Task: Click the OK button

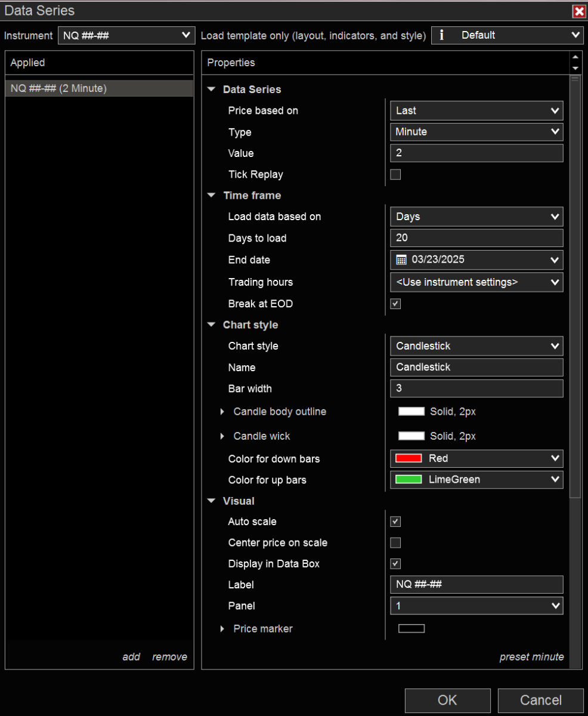Action: click(447, 700)
